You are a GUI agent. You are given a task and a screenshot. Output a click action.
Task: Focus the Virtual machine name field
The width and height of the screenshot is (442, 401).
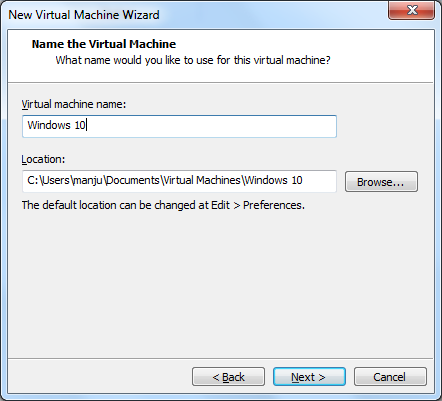click(179, 126)
